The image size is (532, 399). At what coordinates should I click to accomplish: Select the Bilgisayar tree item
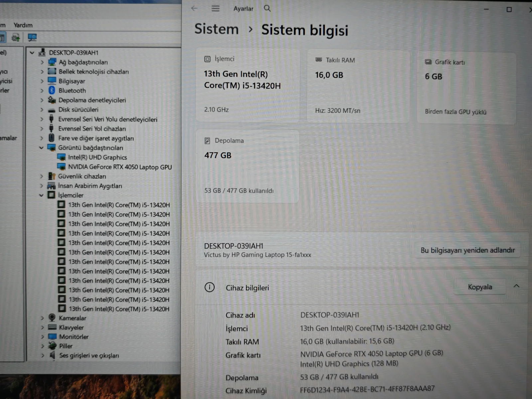click(x=72, y=81)
